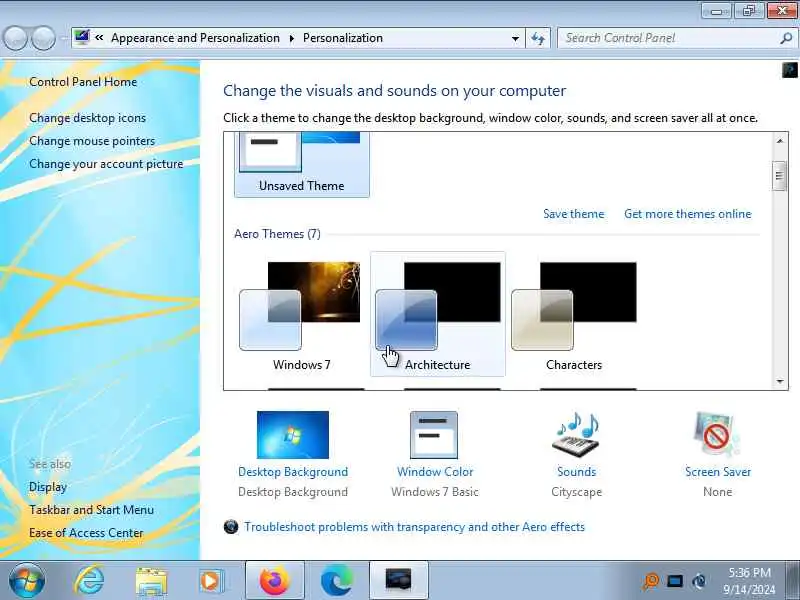This screenshot has height=600, width=800.
Task: Open Microsoft Edge from taskbar
Action: 336,581
